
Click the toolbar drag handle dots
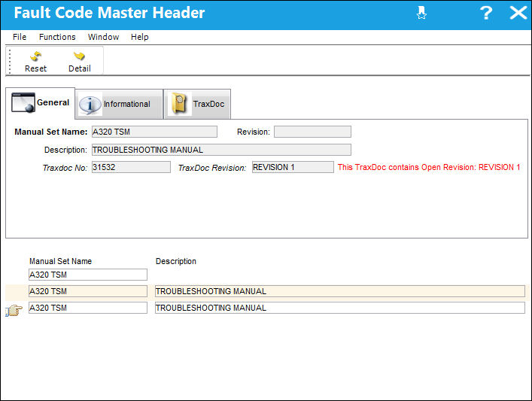[10, 61]
